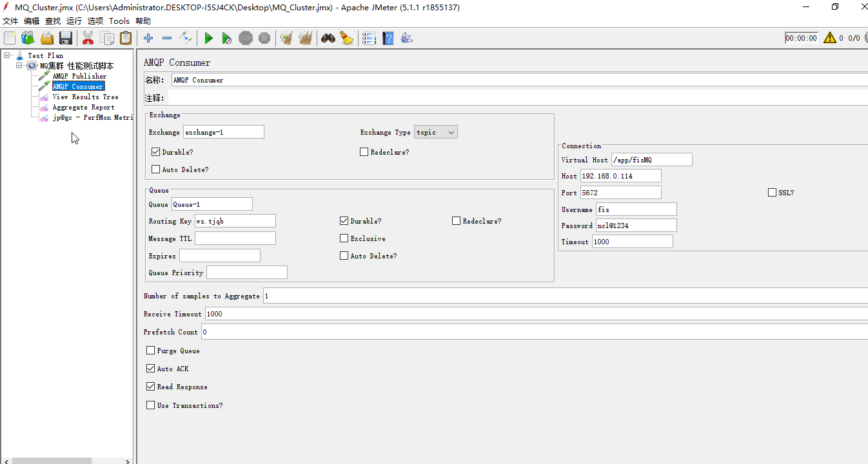Open the 帮助 menu
The image size is (868, 464).
click(x=143, y=21)
